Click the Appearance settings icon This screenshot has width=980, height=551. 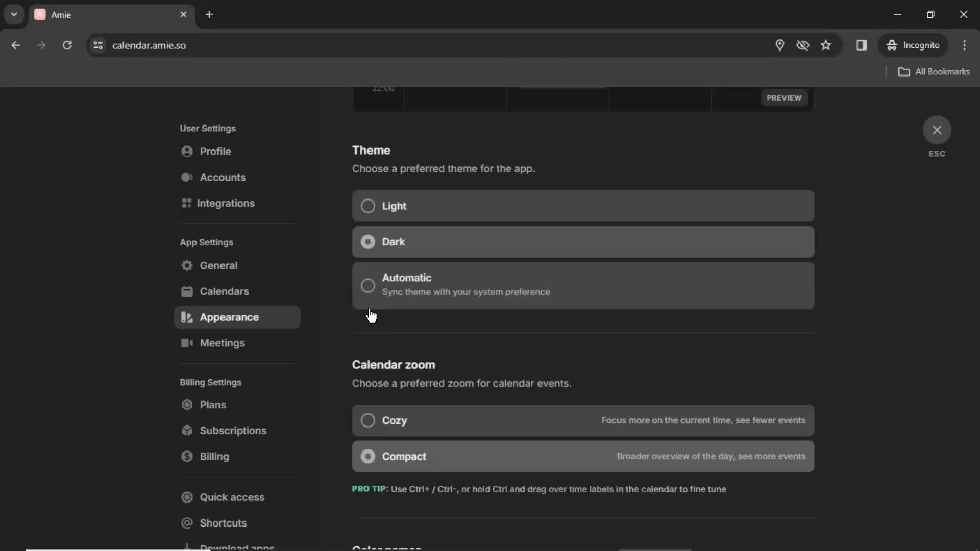point(187,317)
